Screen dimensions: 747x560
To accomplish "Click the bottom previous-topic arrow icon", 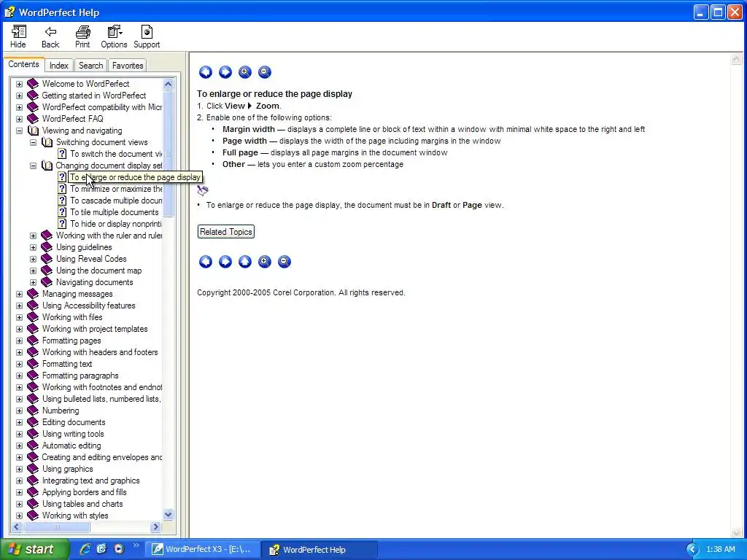I will pos(205,262).
